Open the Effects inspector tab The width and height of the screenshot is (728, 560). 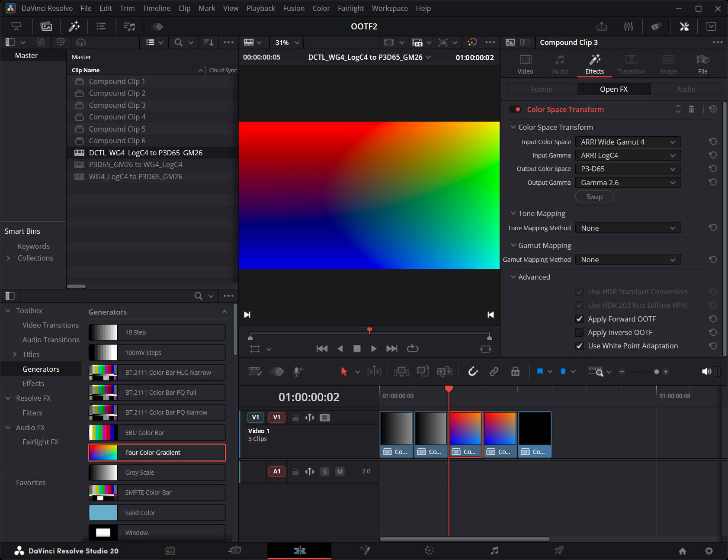594,64
